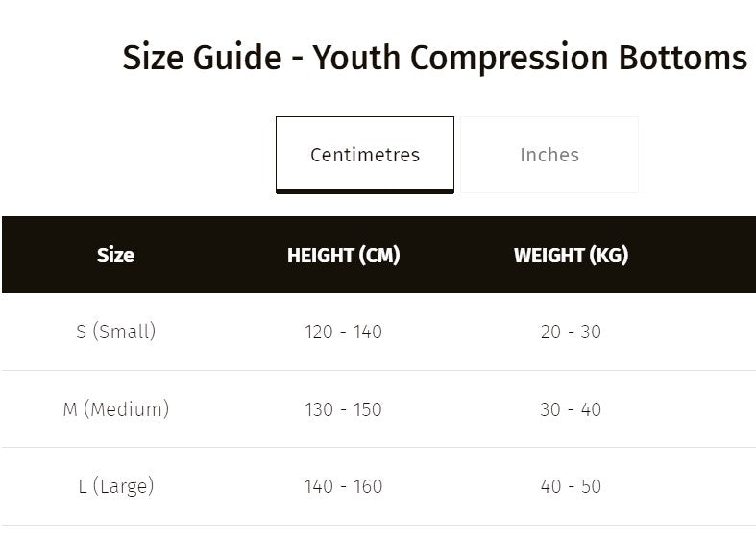The image size is (756, 542).
Task: Select the L (Large) size row label
Action: click(115, 486)
